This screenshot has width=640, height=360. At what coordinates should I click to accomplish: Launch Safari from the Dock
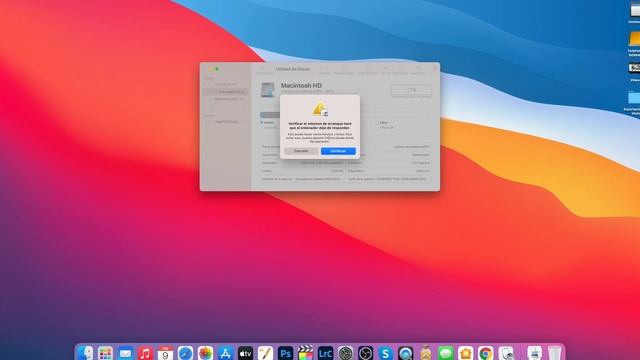pos(185,353)
